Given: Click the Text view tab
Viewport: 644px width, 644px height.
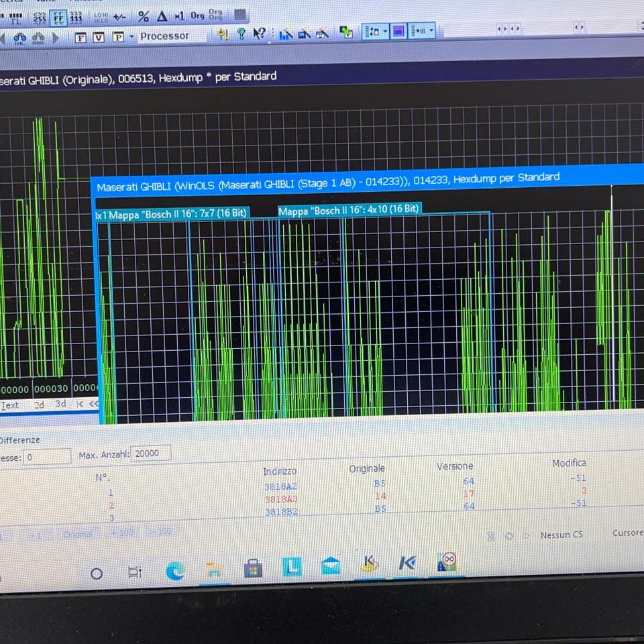Looking at the screenshot, I should 10,406.
